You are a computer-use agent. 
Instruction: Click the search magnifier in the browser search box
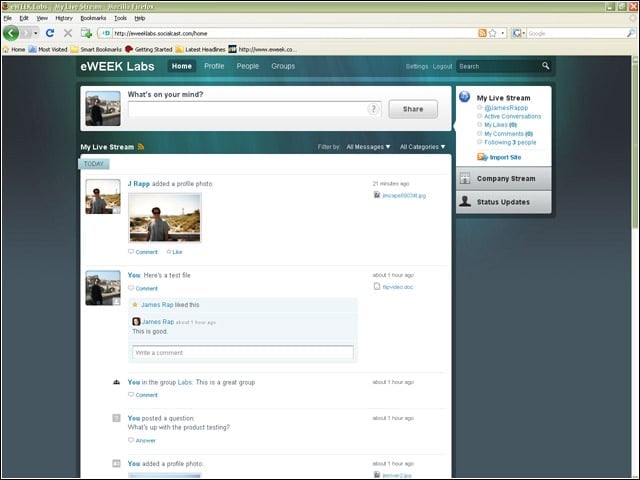click(631, 33)
